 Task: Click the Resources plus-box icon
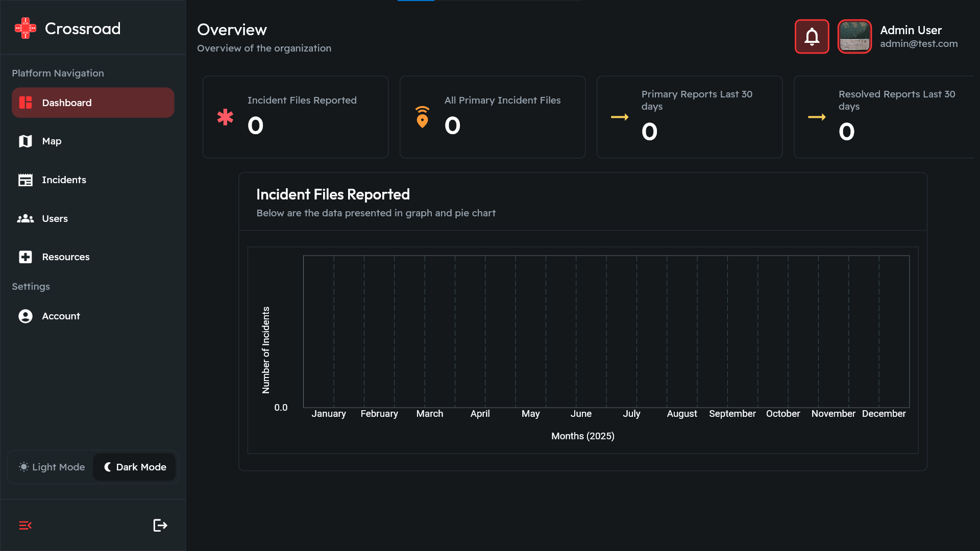[25, 257]
